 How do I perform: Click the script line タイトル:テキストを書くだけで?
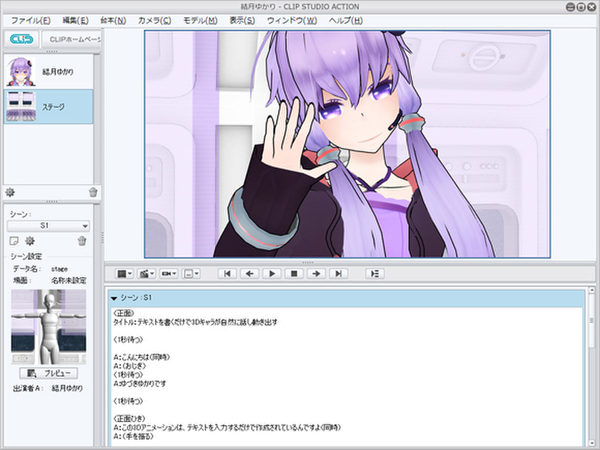[195, 322]
